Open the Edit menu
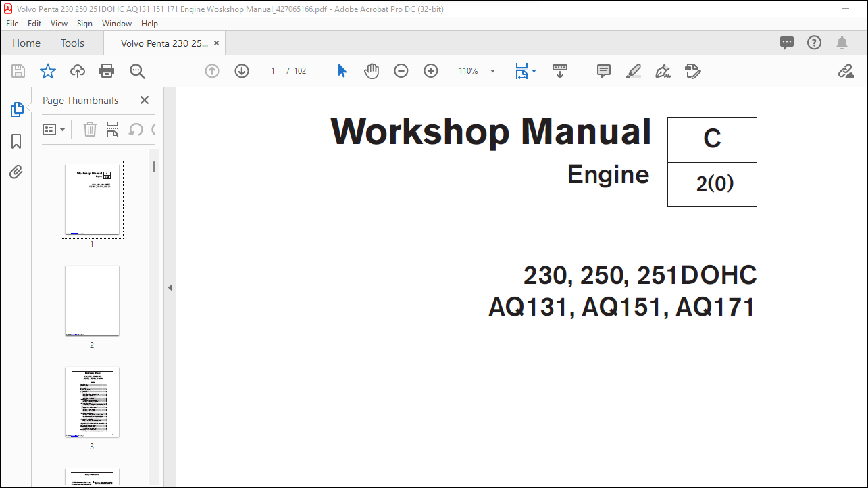The width and height of the screenshot is (868, 488). coord(34,23)
